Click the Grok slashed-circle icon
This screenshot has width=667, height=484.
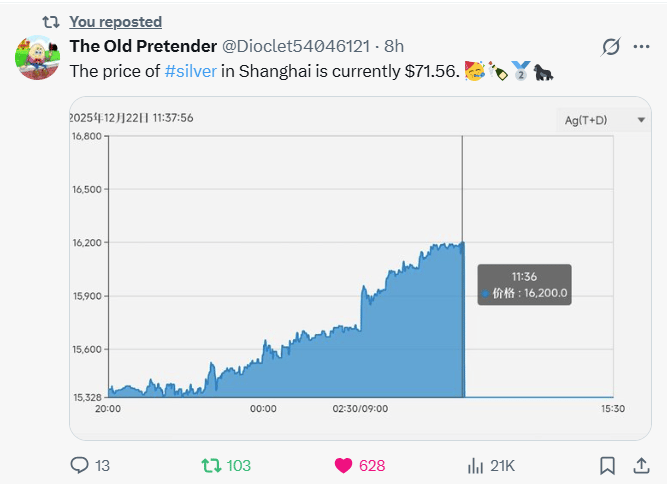[x=611, y=46]
